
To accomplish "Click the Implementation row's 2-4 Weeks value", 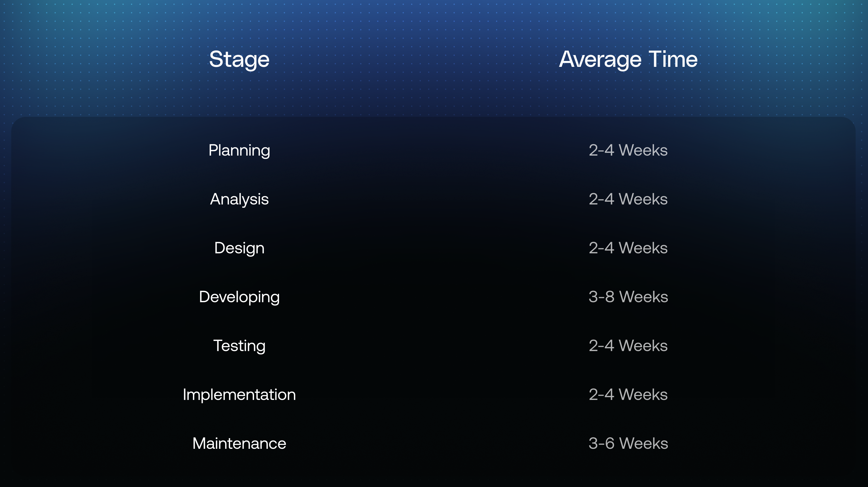I will (x=628, y=395).
